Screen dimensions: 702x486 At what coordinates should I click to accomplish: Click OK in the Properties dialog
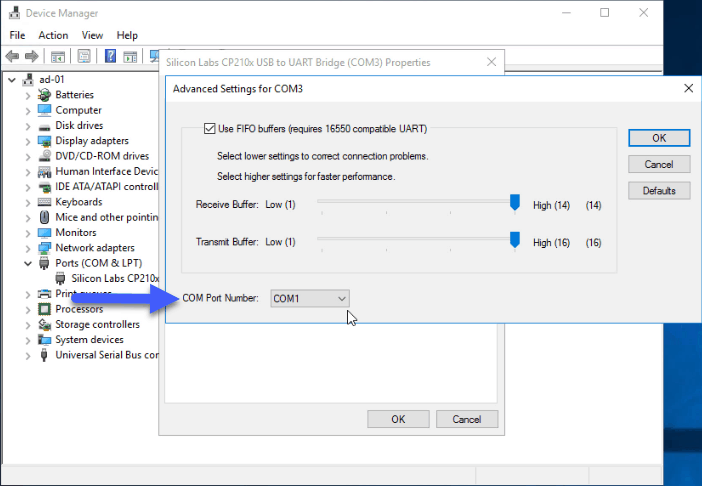[398, 419]
